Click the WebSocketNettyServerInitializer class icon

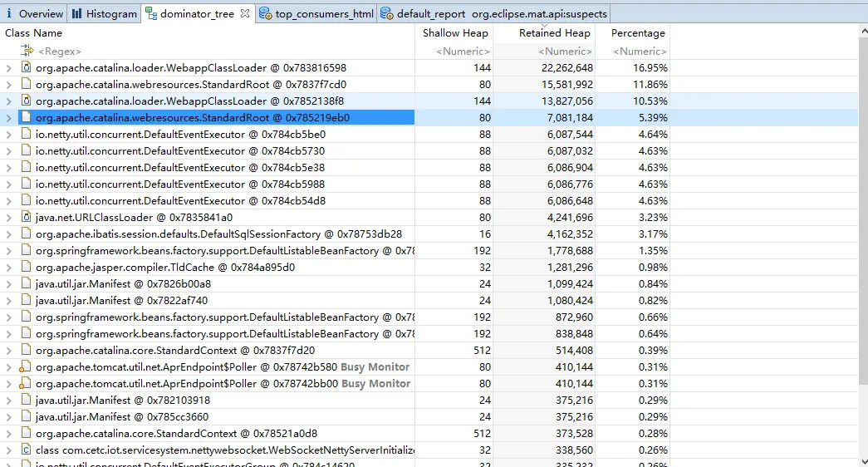[26, 450]
